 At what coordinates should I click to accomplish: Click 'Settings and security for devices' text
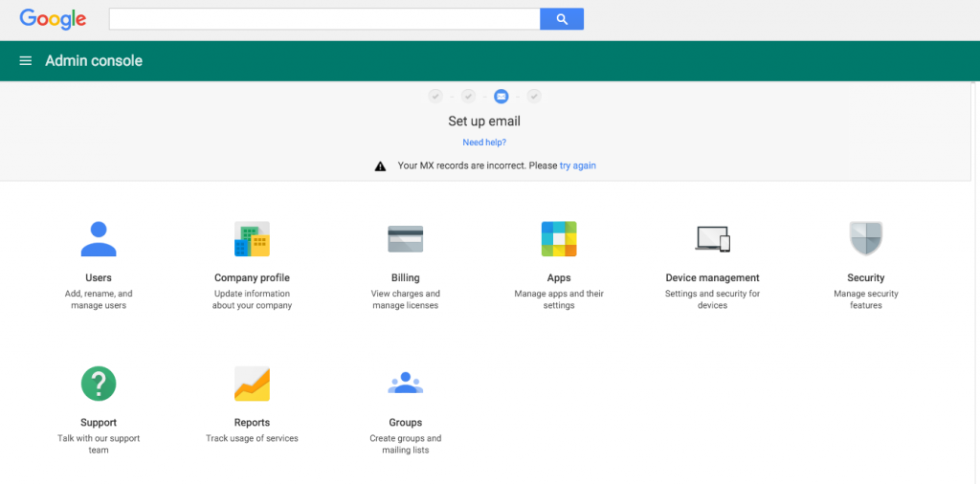pyautogui.click(x=712, y=299)
